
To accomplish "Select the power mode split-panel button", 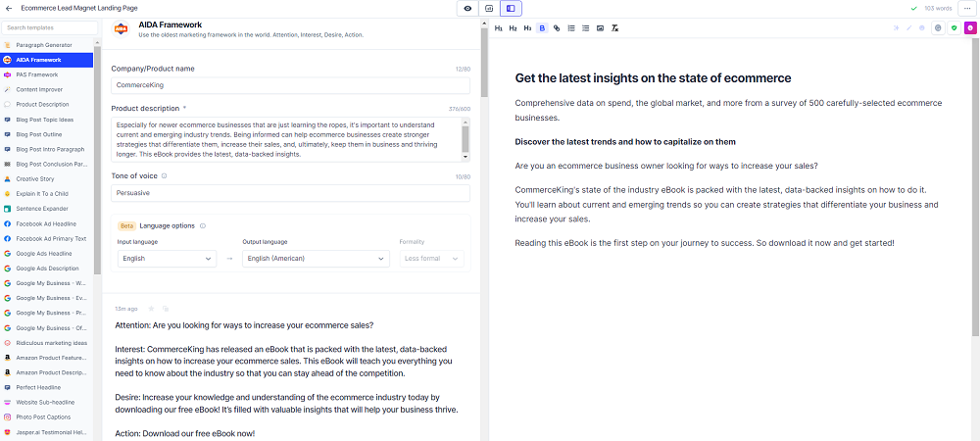I will coord(511,8).
